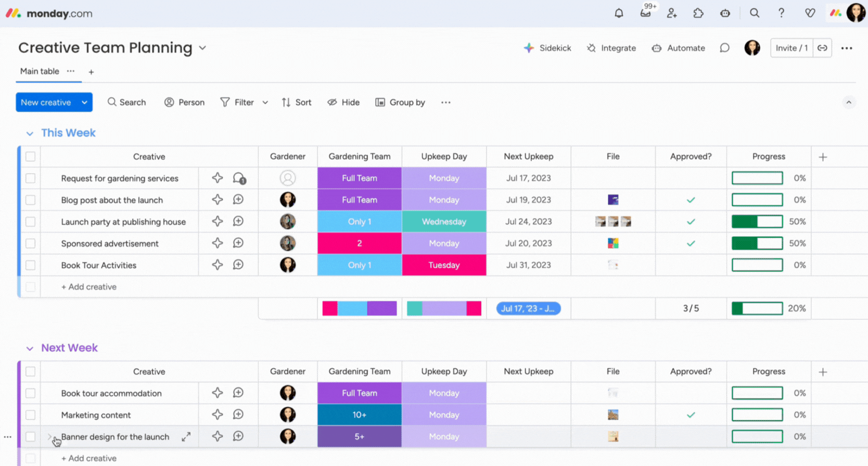
Task: Click the Sidekick button
Action: point(547,48)
